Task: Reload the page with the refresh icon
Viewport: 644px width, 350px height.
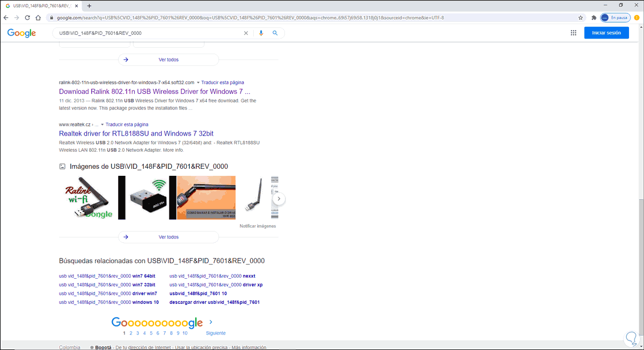Action: click(28, 18)
